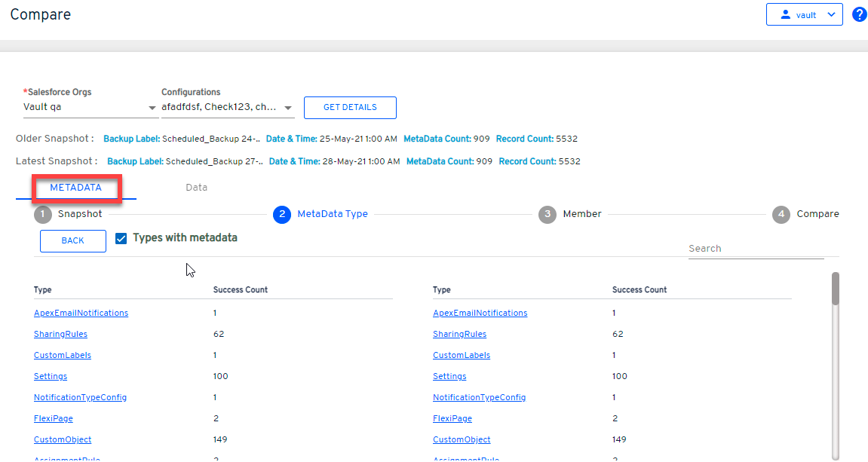Uncheck the Types with metadata checkbox
Screen dimensions: 868x462
pos(121,238)
